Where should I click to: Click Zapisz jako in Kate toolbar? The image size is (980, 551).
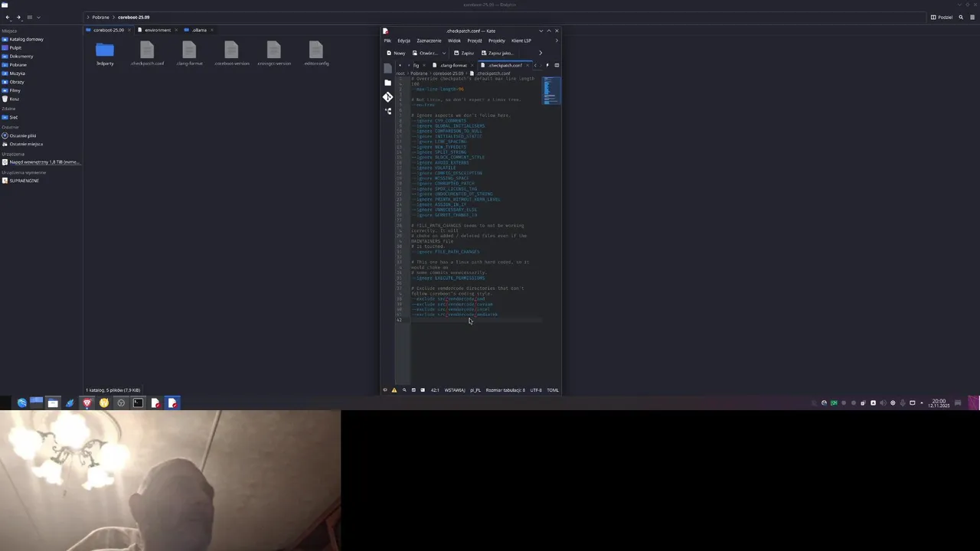[x=497, y=53]
